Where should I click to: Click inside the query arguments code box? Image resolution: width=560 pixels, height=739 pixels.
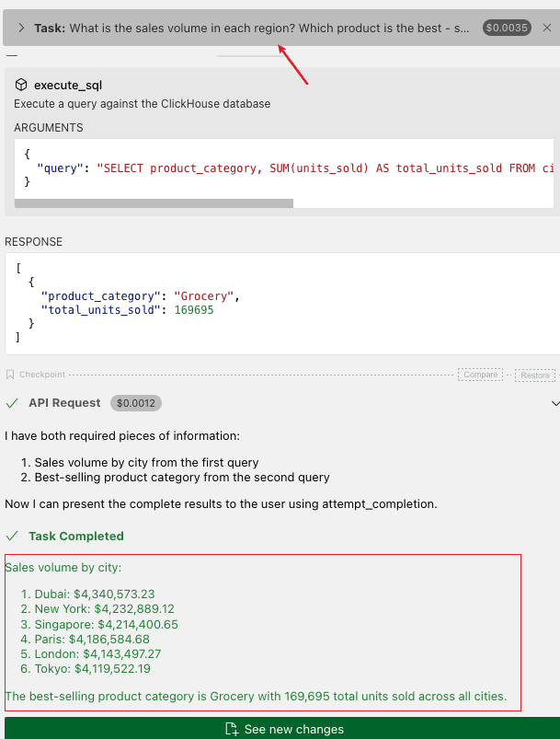tap(284, 168)
